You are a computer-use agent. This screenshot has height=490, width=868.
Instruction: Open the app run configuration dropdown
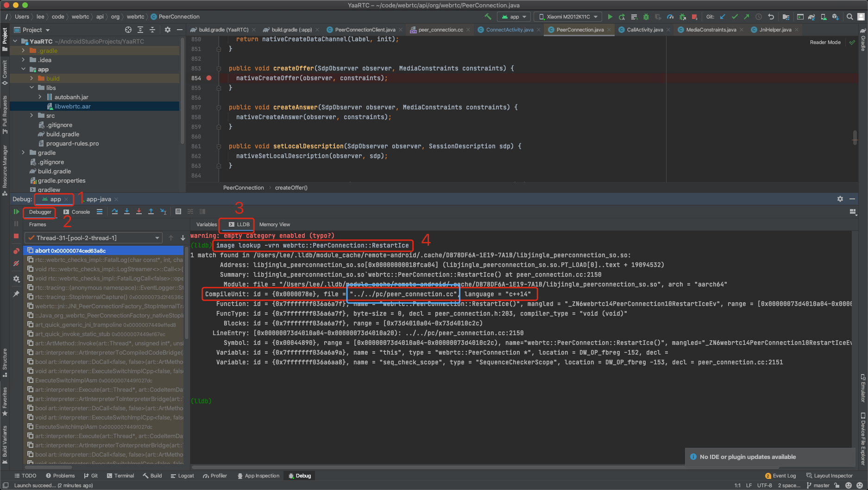pos(514,17)
